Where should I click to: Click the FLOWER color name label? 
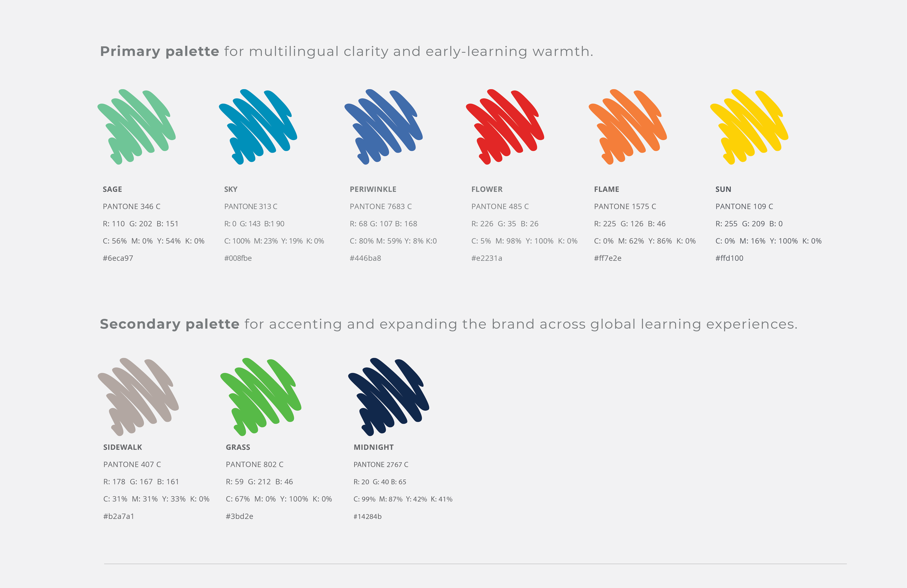[x=487, y=189]
